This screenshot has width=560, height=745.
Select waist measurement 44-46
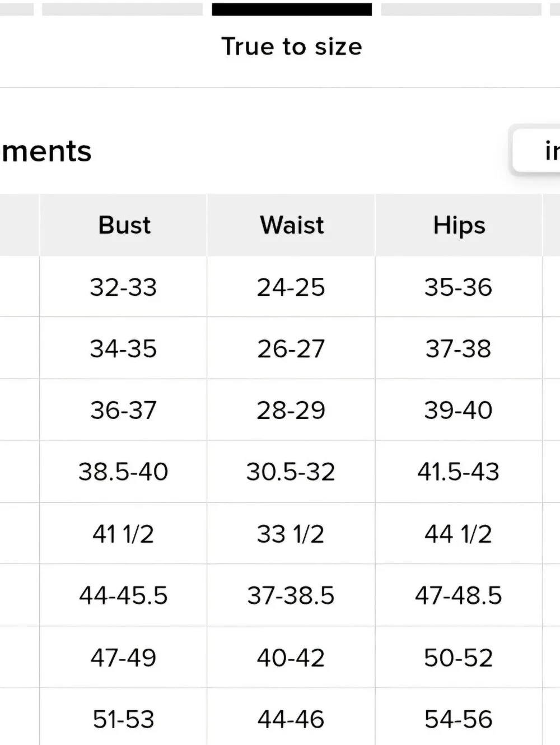click(291, 719)
